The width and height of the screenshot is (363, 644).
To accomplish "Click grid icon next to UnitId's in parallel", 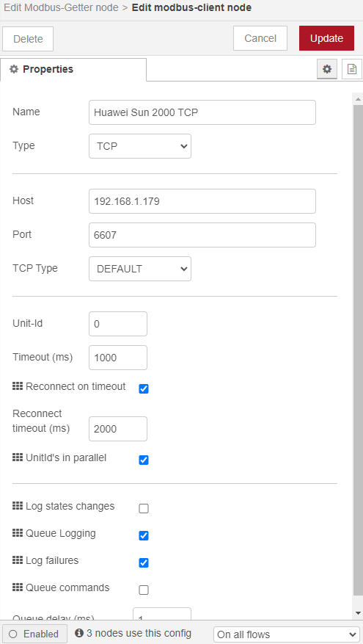I will tap(17, 457).
